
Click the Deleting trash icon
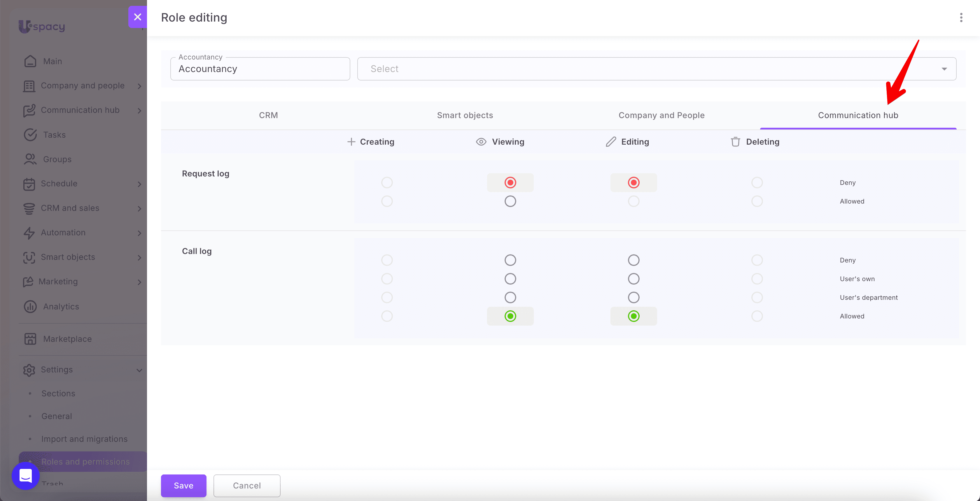coord(735,141)
